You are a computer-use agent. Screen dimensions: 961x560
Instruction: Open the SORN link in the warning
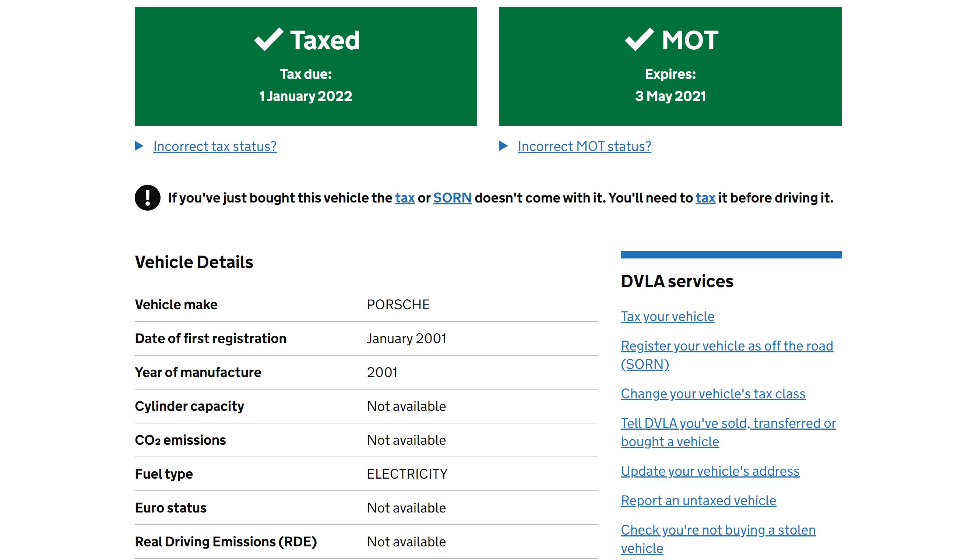[x=452, y=198]
